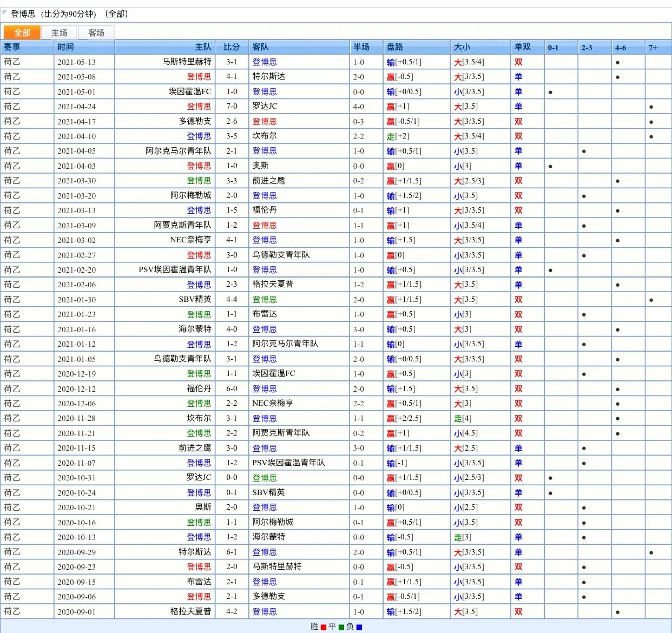Open 福伦丹 home team in the 2020-12-12 row
The width and height of the screenshot is (672, 633).
pyautogui.click(x=199, y=388)
